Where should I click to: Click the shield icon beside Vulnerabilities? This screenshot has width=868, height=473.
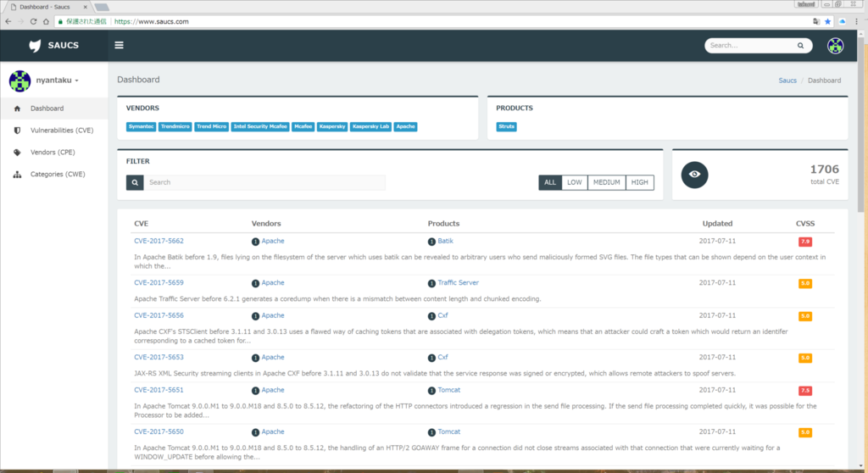coord(17,131)
